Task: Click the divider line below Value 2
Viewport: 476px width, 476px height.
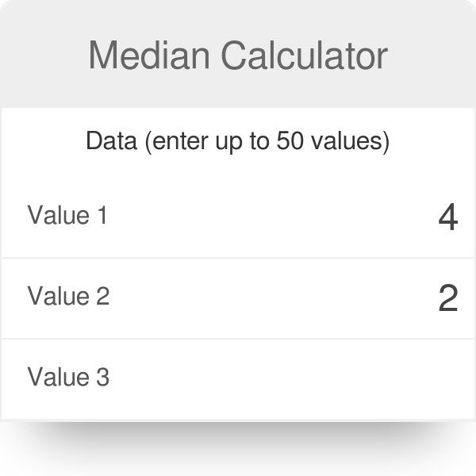Action: tap(238, 339)
